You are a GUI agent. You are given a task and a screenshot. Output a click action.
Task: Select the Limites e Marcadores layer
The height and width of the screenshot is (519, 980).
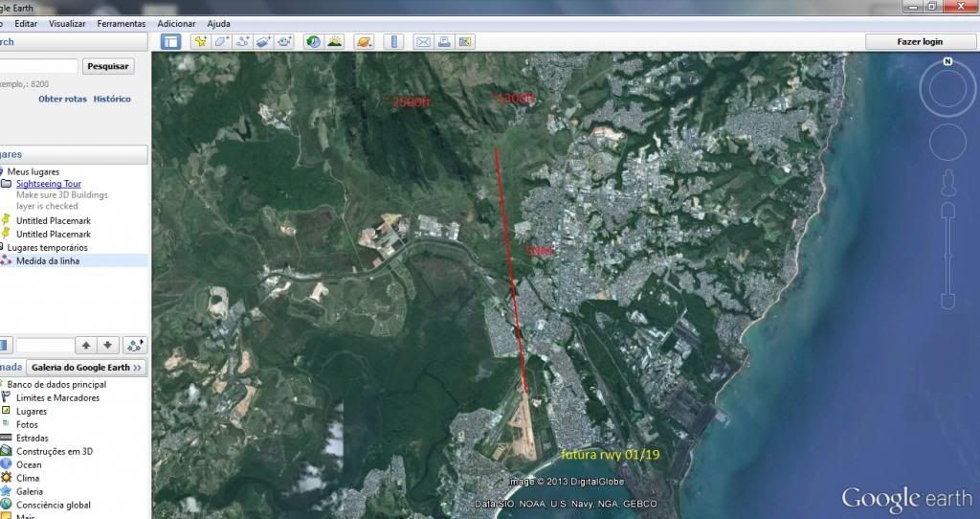(58, 397)
